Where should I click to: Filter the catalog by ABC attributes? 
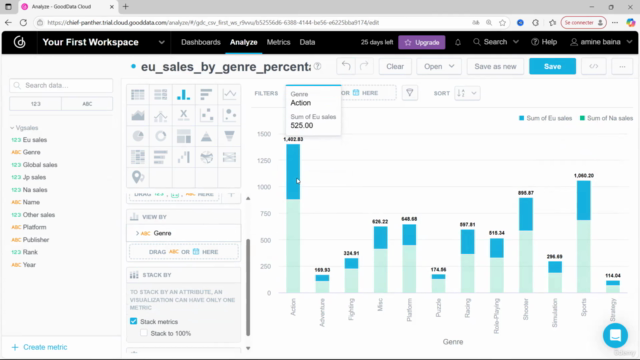click(x=87, y=104)
